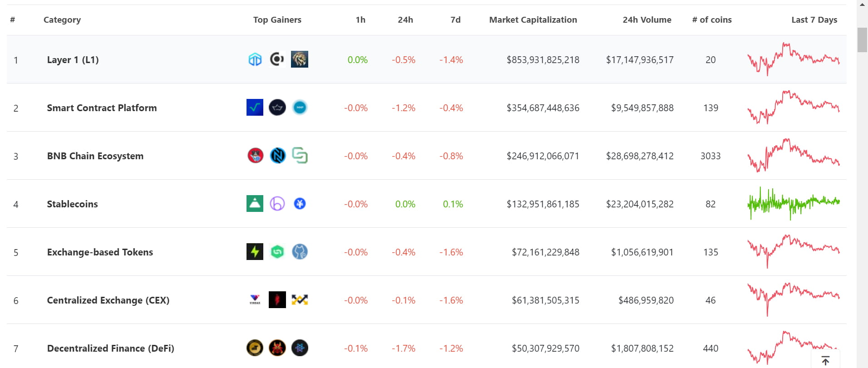
Task: Click the green chain-link coin icon
Action: point(300,156)
